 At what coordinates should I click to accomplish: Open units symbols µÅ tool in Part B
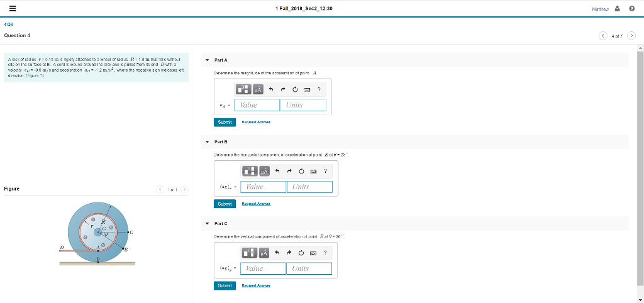click(264, 171)
